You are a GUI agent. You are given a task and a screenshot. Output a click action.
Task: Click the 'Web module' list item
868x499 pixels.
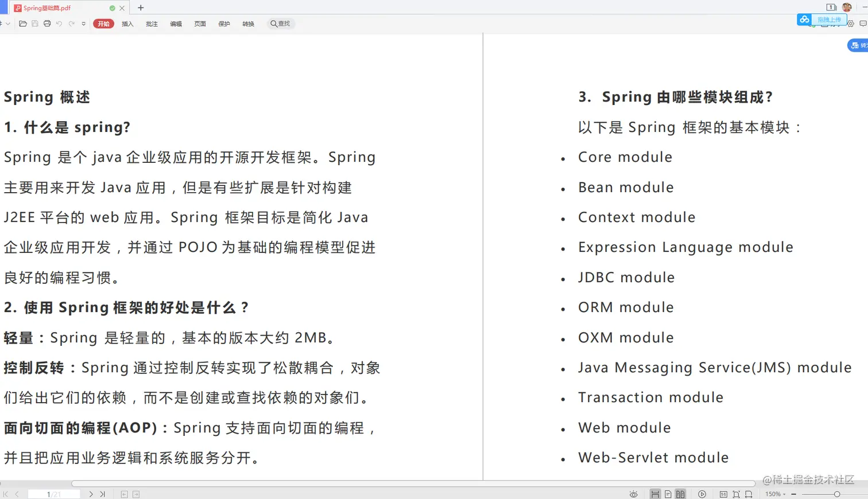[x=625, y=428]
